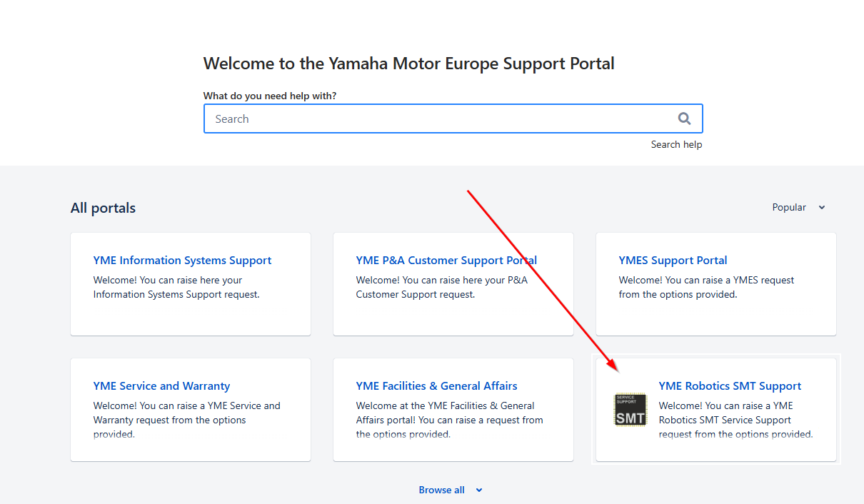Click the Robotics SMT Service Support description

(736, 420)
